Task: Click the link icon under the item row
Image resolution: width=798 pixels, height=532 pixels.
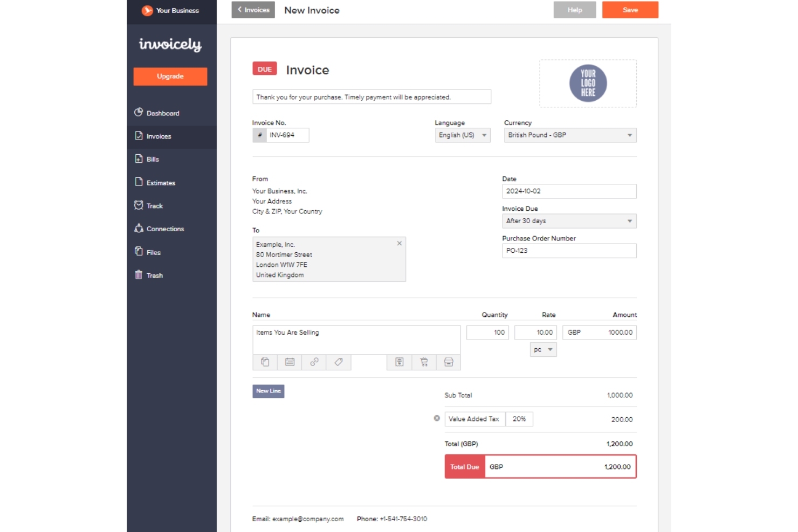Action: 314,362
